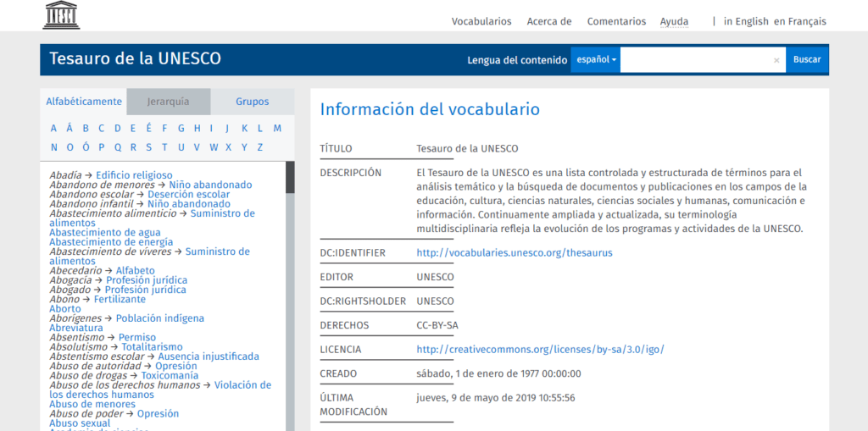This screenshot has width=868, height=431.
Task: Select letter A in the alphabet index
Action: (x=53, y=129)
